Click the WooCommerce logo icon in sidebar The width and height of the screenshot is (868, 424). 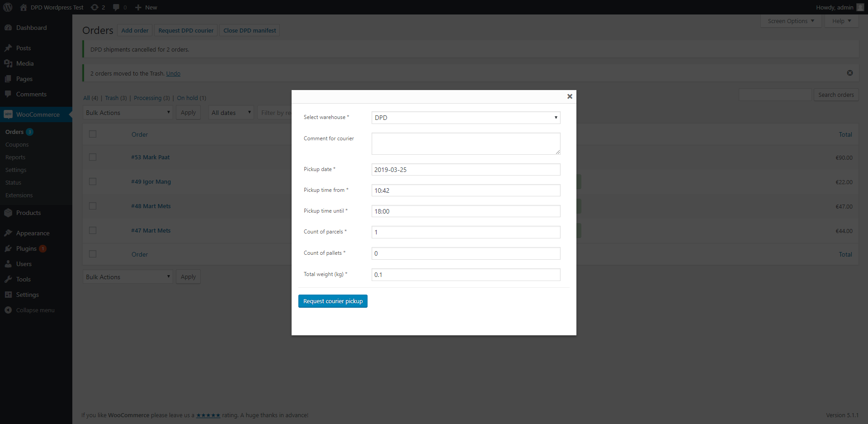tap(8, 114)
